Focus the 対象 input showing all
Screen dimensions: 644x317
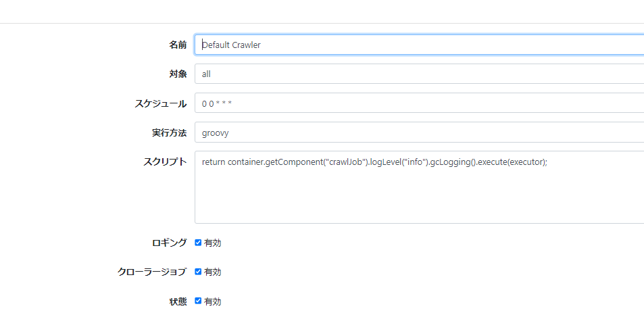pos(419,74)
